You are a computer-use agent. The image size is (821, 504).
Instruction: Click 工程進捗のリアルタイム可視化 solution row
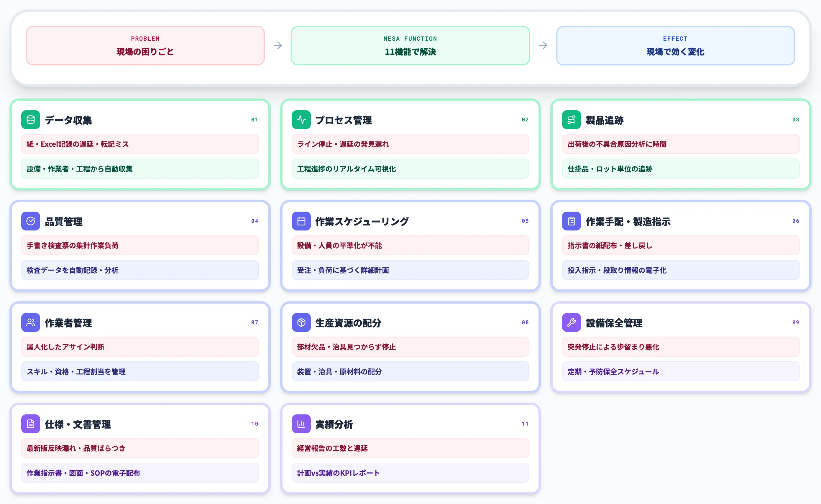point(410,169)
